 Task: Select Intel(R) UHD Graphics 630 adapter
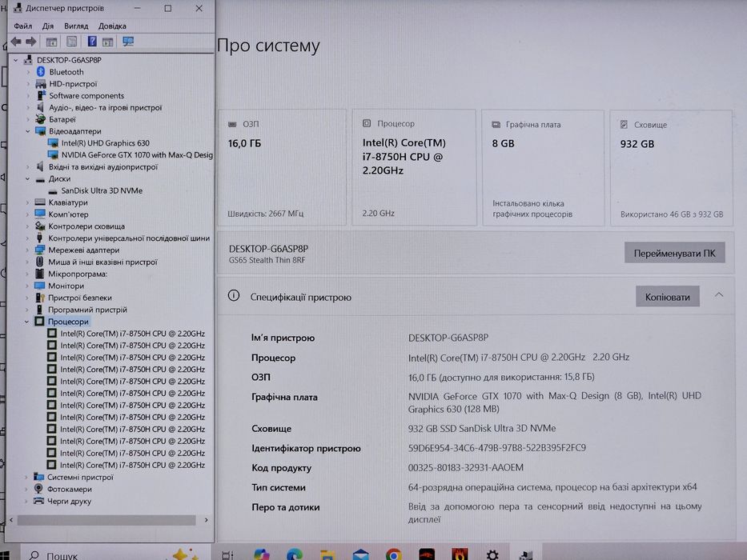[106, 143]
